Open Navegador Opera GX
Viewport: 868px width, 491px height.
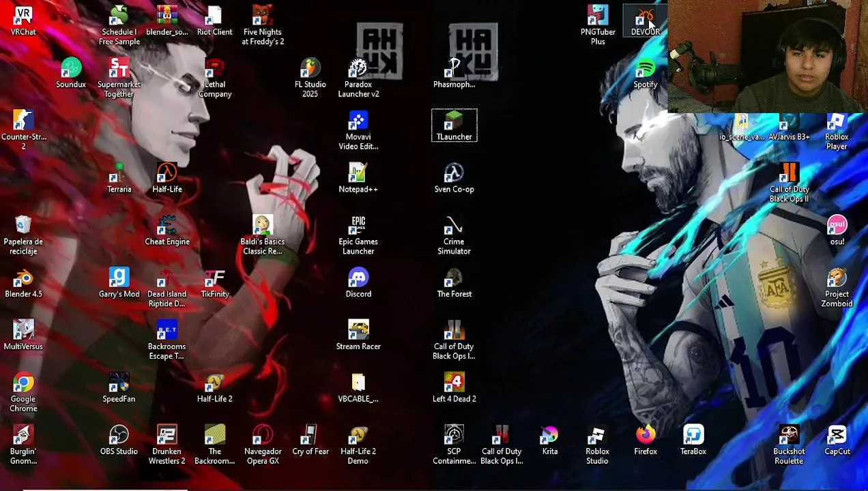[263, 445]
